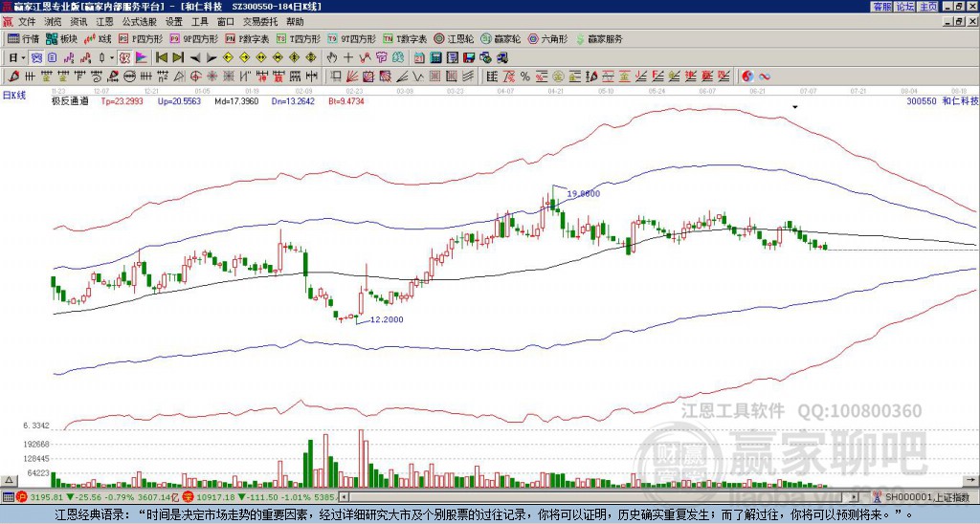Viewport: 980px width, 524px height.
Task: Click the infinity wave icon
Action: pos(765,76)
